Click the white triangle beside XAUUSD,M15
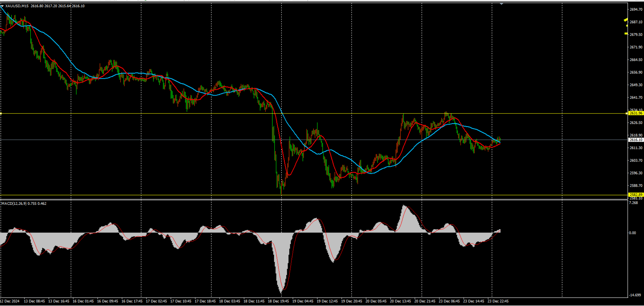Screen dimensions: 644x306 pyautogui.click(x=2, y=6)
